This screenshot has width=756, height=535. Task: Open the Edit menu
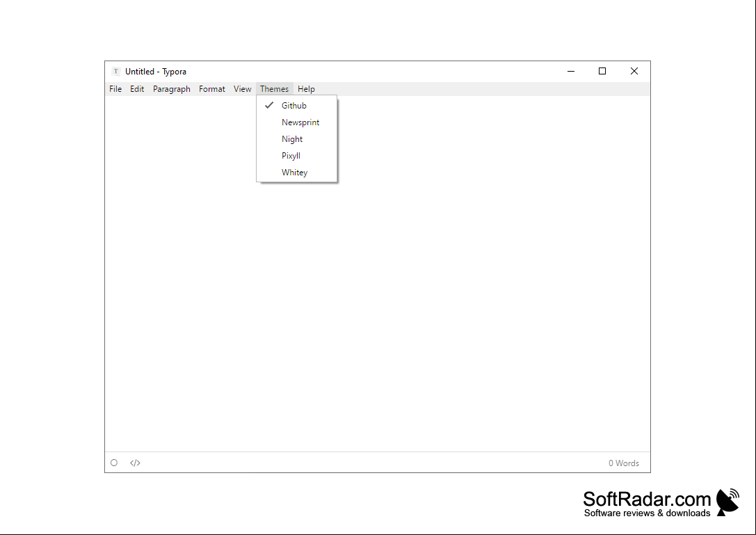[x=137, y=89]
